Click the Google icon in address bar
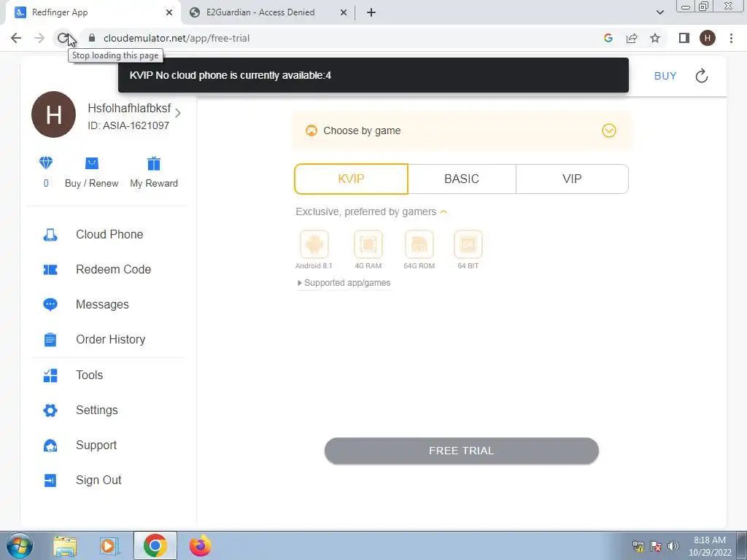This screenshot has height=560, width=747. click(608, 38)
